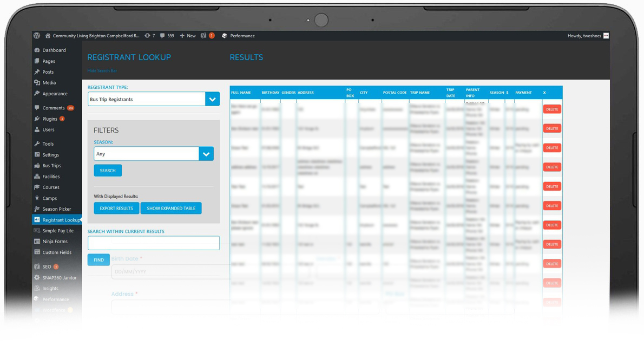Click the Tools wrench icon in sidebar
The height and width of the screenshot is (358, 644).
[37, 144]
